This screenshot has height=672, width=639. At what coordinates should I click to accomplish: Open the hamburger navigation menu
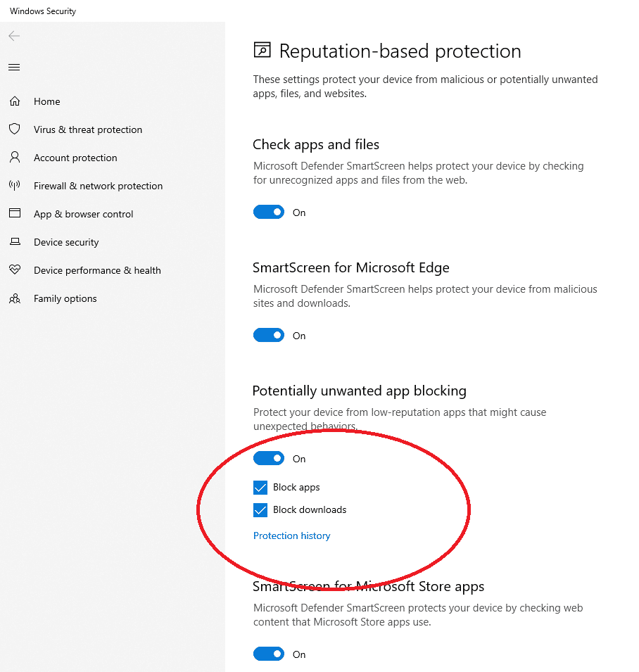[x=14, y=68]
